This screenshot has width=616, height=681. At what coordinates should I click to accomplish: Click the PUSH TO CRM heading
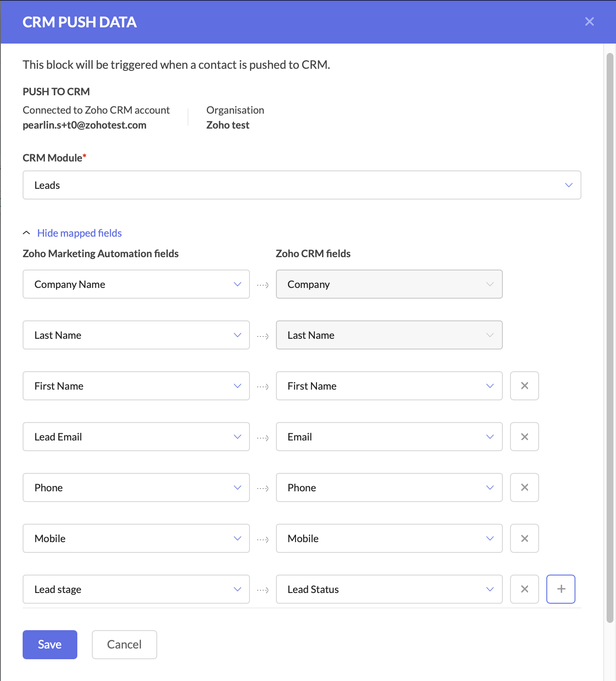tap(56, 91)
